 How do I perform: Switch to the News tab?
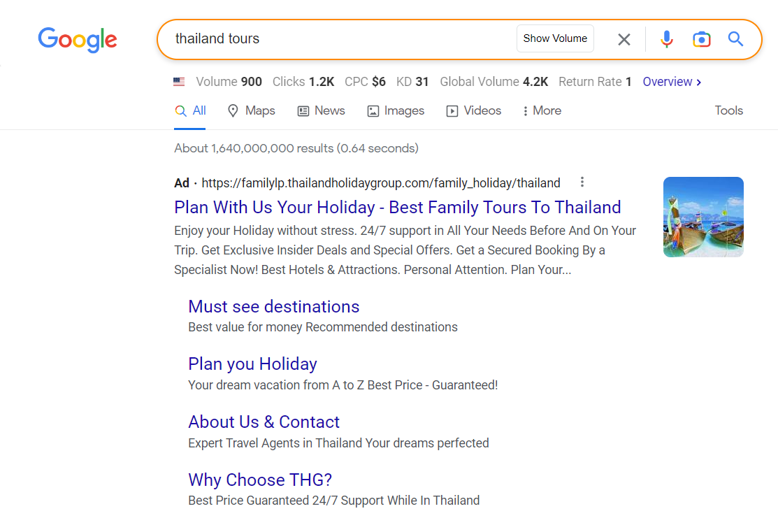click(x=322, y=110)
